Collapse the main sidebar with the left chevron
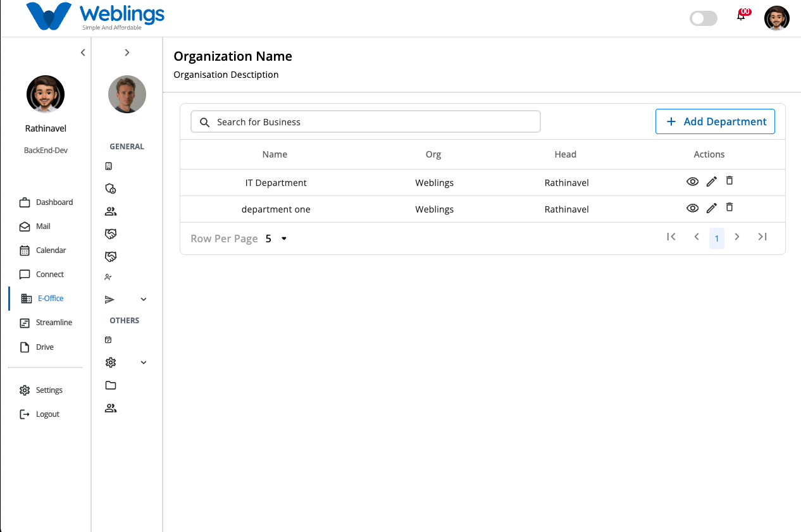The height and width of the screenshot is (532, 801). click(83, 53)
